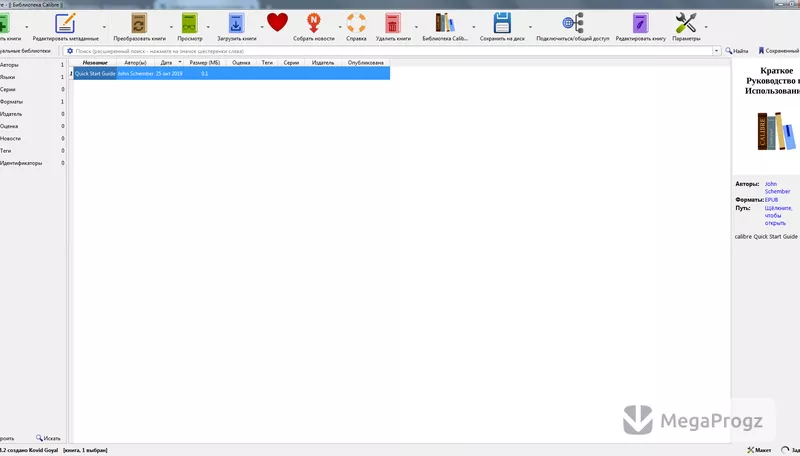This screenshot has height=456, width=800.
Task: Expand the Convert books dropdown arrow
Action: [171, 27]
